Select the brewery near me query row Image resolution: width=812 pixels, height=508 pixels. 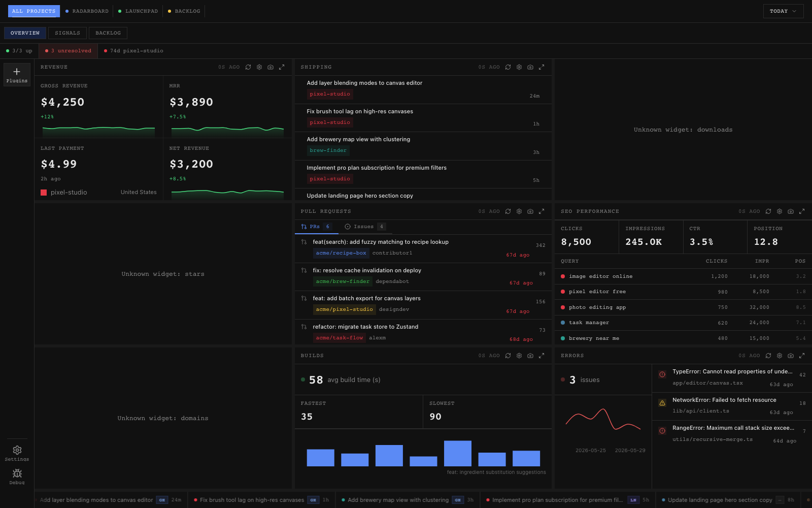click(x=683, y=338)
